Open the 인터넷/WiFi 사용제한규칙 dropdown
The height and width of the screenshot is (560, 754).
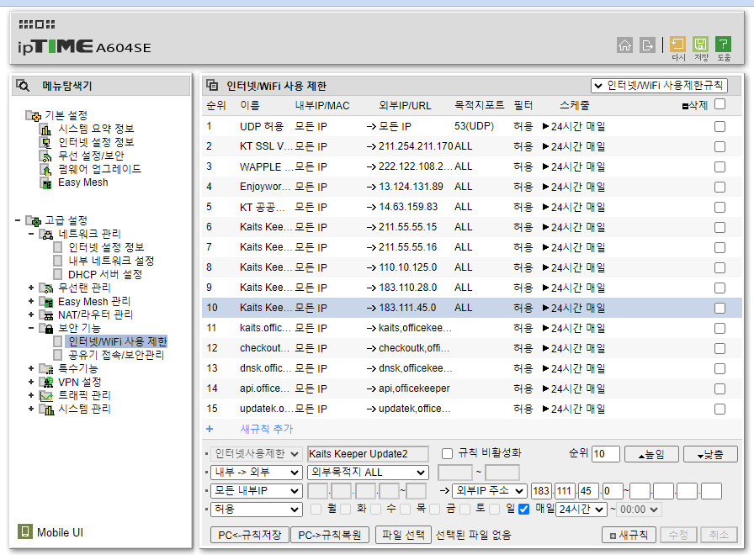[x=659, y=86]
